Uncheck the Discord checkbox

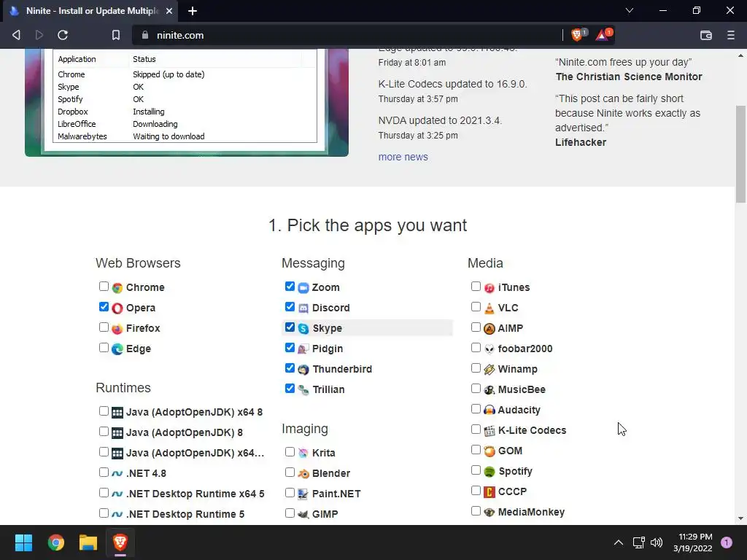click(x=290, y=307)
